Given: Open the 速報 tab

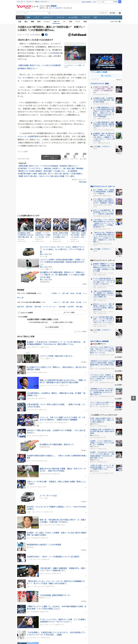Looking at the screenshot, I should point(28,17).
